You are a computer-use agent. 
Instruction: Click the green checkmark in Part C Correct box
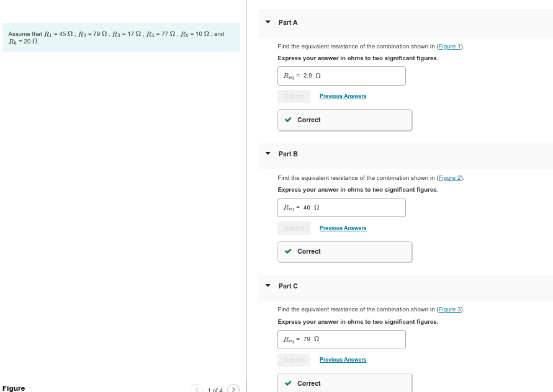tap(288, 383)
